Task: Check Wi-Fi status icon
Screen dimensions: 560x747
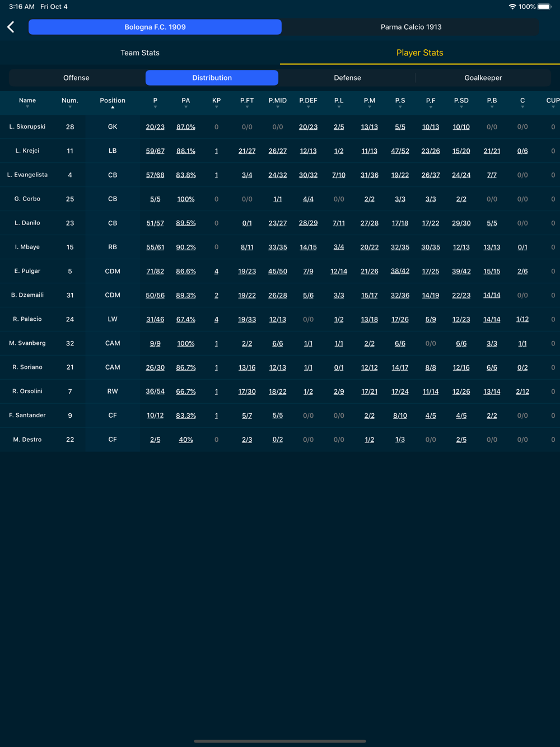Action: (x=512, y=7)
